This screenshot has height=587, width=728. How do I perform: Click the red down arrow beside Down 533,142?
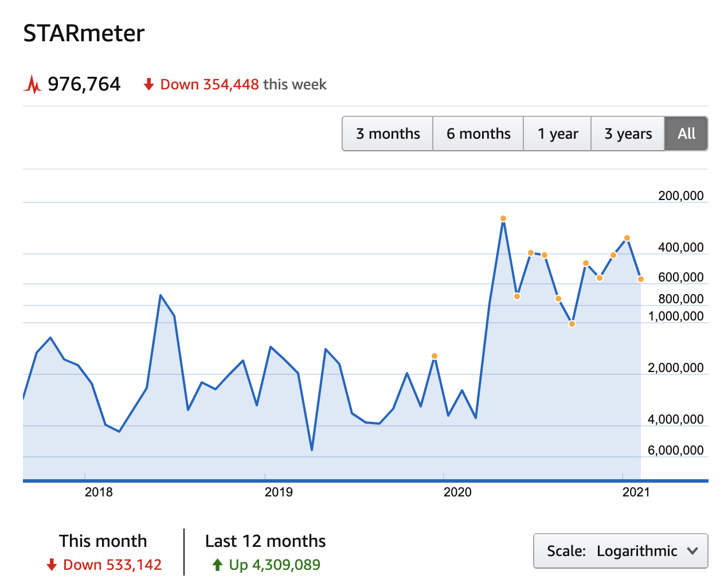[x=52, y=565]
